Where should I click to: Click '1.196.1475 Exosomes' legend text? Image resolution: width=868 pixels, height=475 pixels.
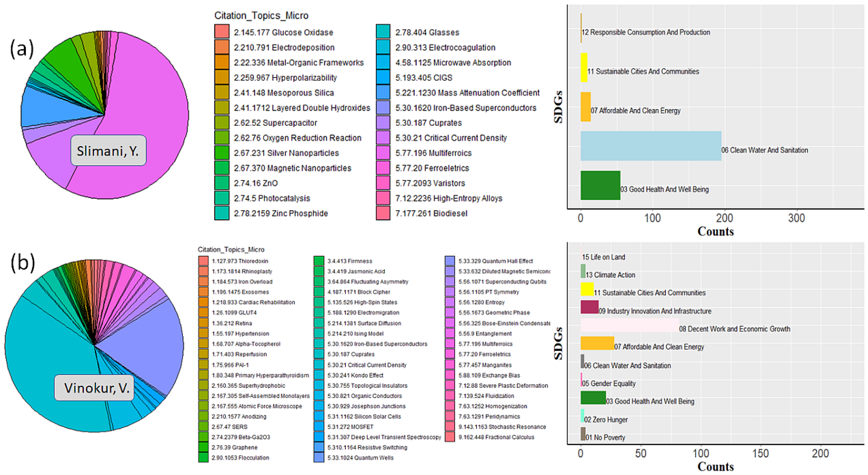tap(240, 292)
